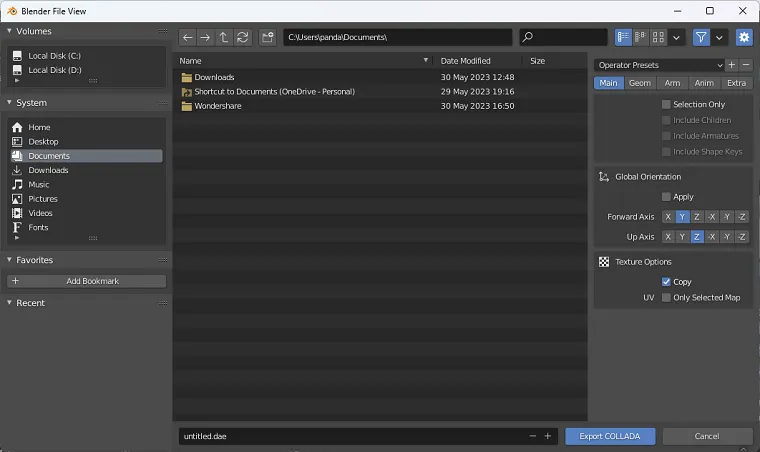Viewport: 760px width, 452px height.
Task: Collapse the Volumes panel
Action: pos(9,31)
